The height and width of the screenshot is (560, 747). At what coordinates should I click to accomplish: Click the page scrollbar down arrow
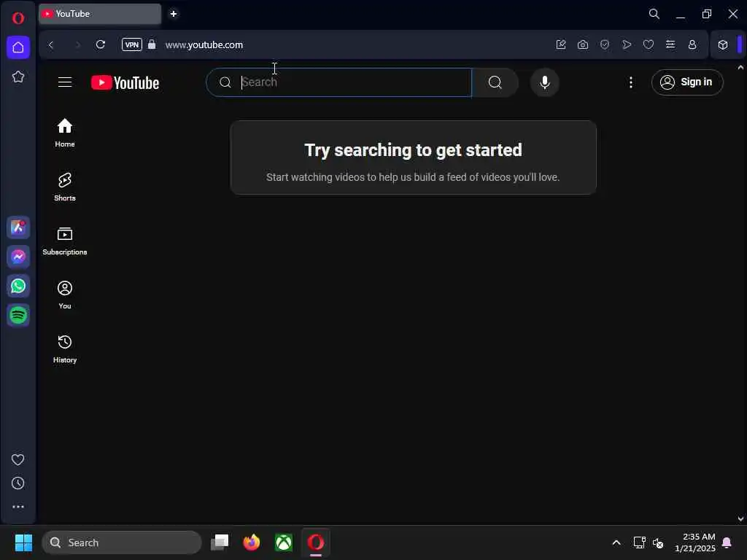[740, 518]
